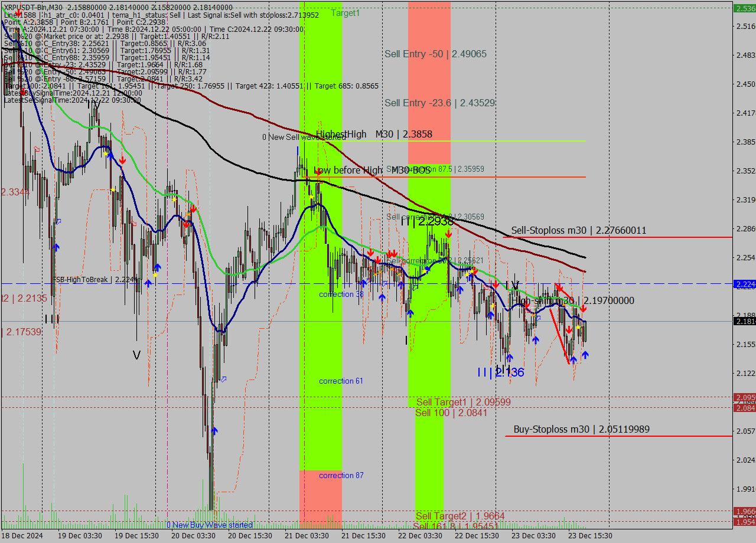Click the 'correction 87' label
The image size is (756, 543).
341,476
